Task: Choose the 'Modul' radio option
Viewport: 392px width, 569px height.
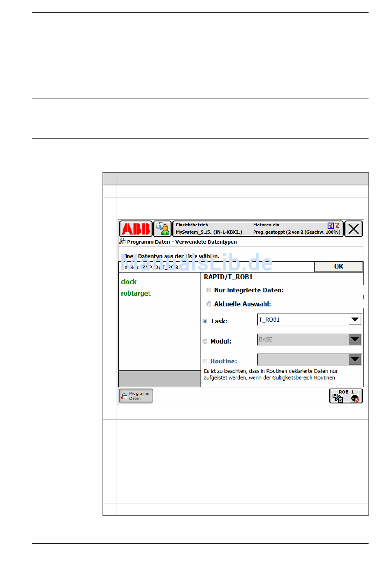Action: [x=205, y=341]
